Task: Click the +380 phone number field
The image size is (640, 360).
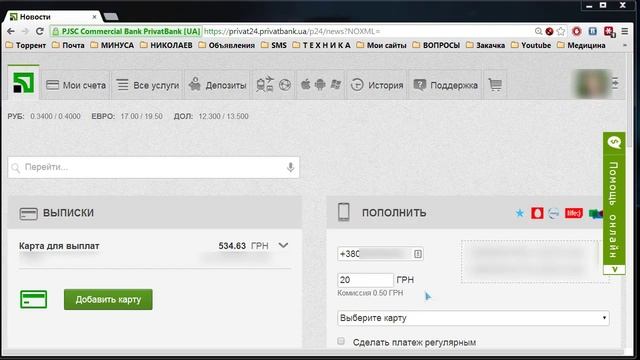Action: [380, 254]
